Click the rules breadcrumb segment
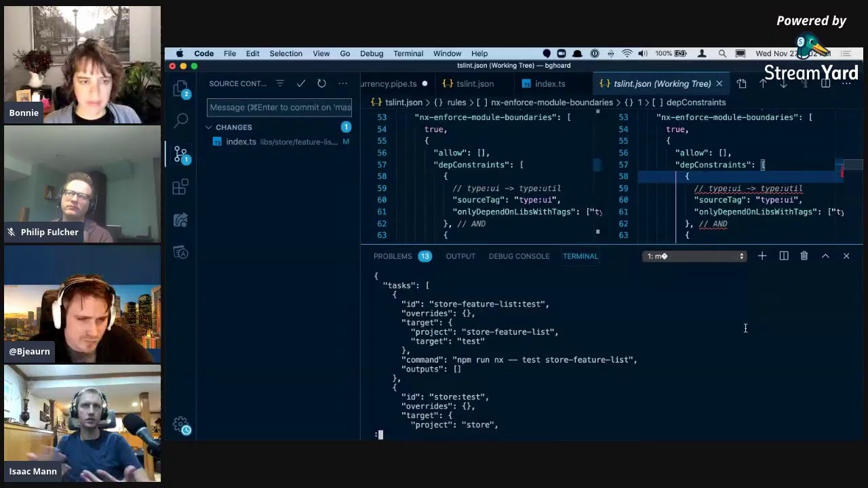868x488 pixels. click(x=456, y=102)
